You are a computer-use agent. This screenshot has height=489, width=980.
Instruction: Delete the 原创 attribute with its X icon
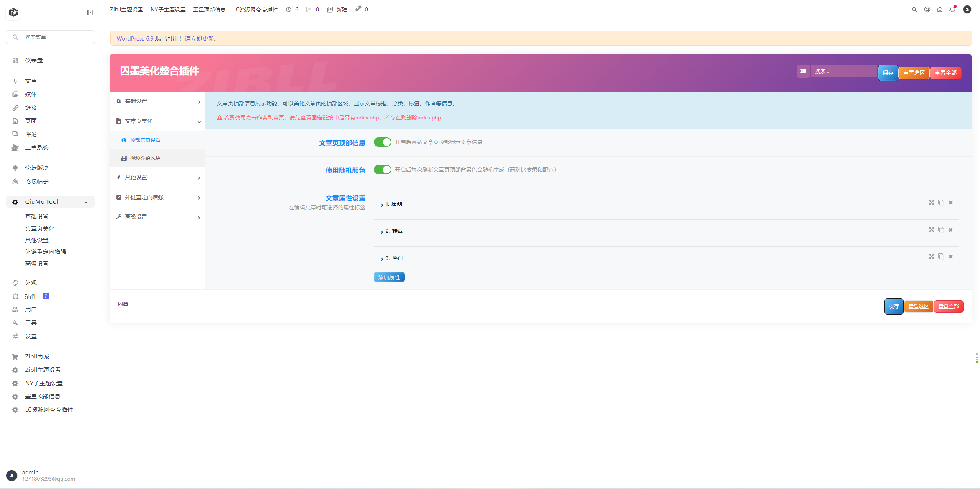[x=951, y=203]
